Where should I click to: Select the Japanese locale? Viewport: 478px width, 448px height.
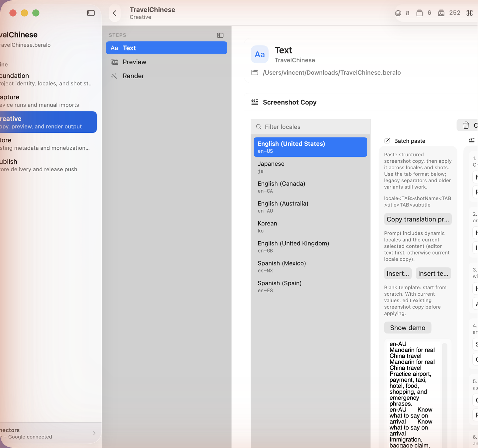pyautogui.click(x=310, y=167)
